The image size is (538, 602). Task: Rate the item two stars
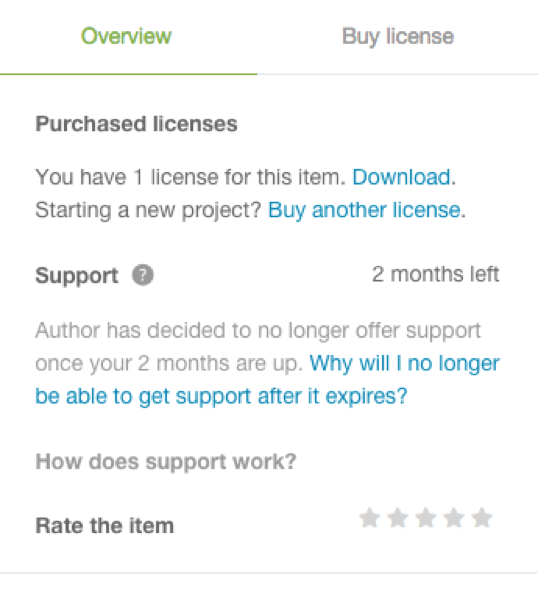[x=397, y=518]
